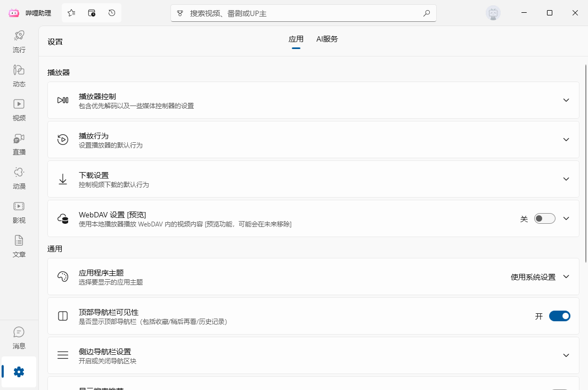Click the search input field

pos(304,13)
